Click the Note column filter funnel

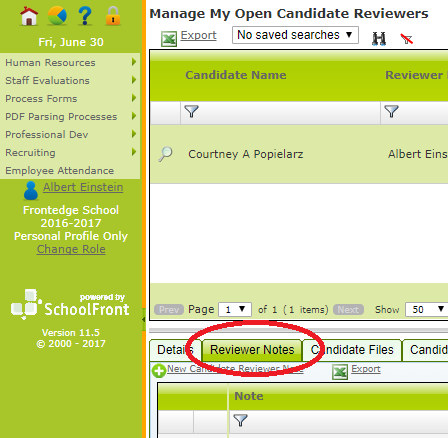(x=240, y=420)
